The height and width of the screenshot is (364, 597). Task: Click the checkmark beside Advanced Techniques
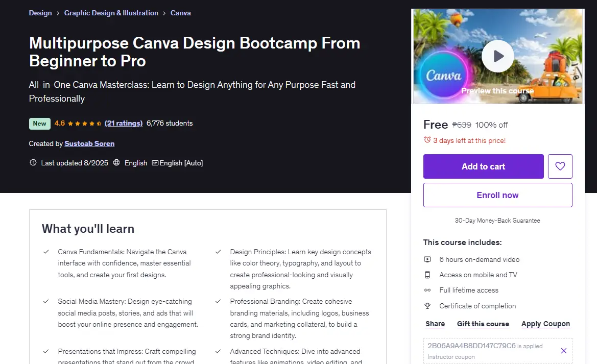(x=218, y=351)
